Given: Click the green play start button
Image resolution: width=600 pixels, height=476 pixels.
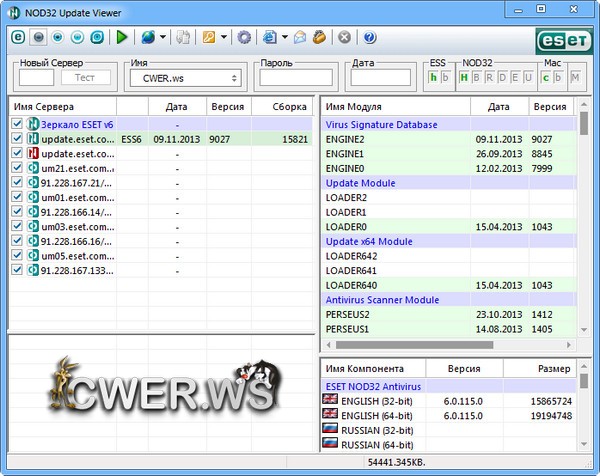Looking at the screenshot, I should pos(122,37).
